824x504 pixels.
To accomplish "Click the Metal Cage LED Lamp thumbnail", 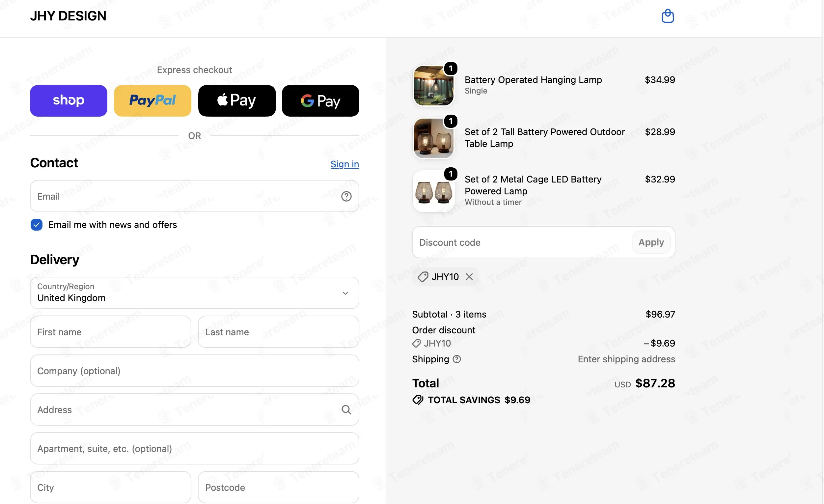I will pos(433,191).
